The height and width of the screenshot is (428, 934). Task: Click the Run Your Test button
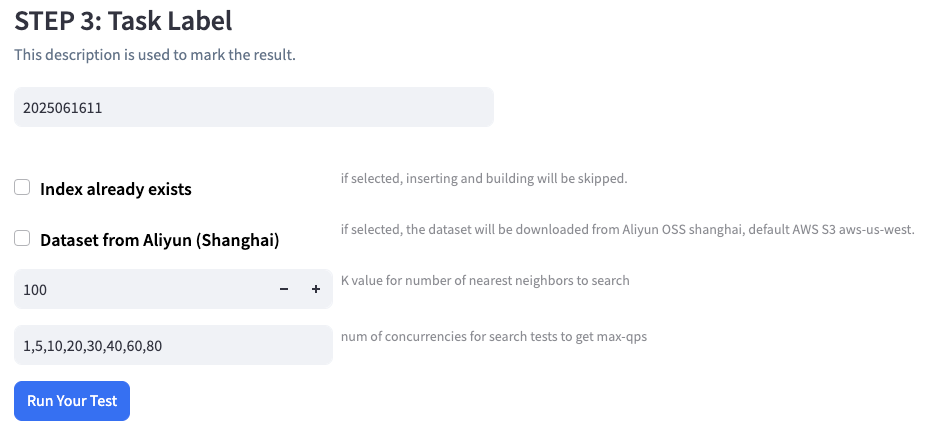(x=72, y=401)
